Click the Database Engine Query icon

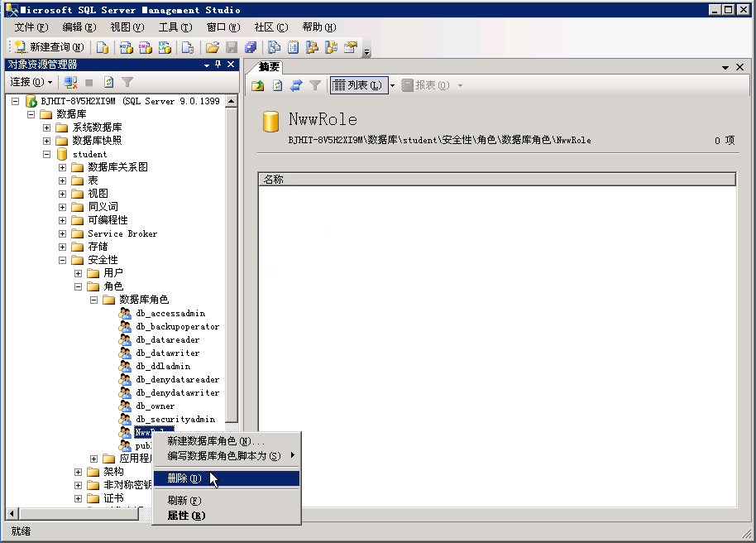tap(103, 47)
